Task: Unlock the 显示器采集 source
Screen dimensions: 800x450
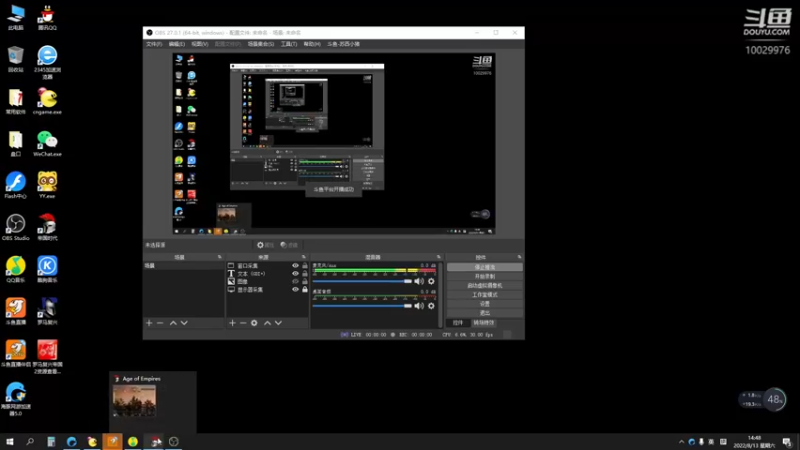Action: [305, 289]
